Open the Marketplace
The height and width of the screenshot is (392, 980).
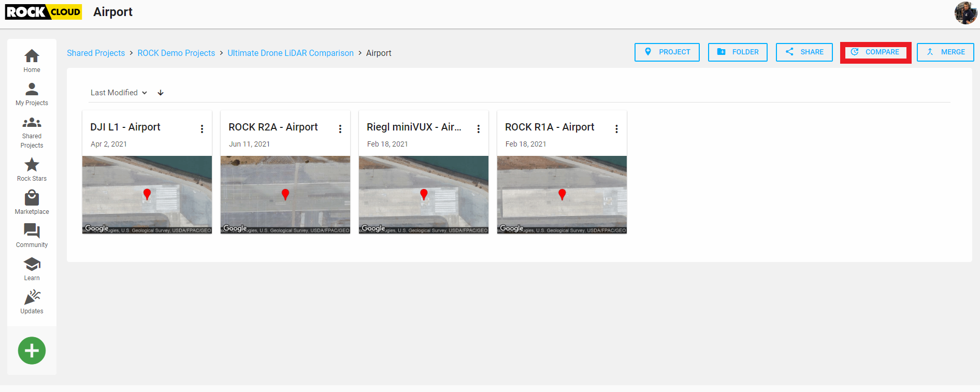click(x=32, y=202)
